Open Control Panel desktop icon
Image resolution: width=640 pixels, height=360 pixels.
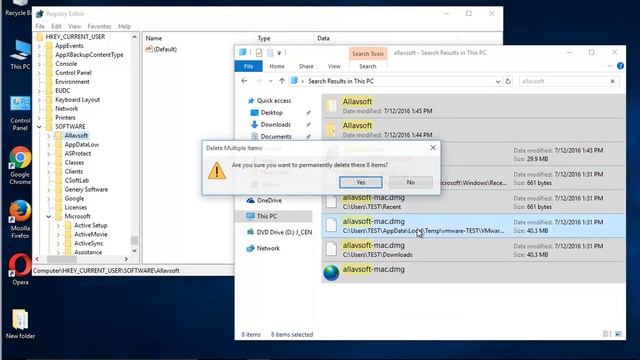[x=20, y=113]
